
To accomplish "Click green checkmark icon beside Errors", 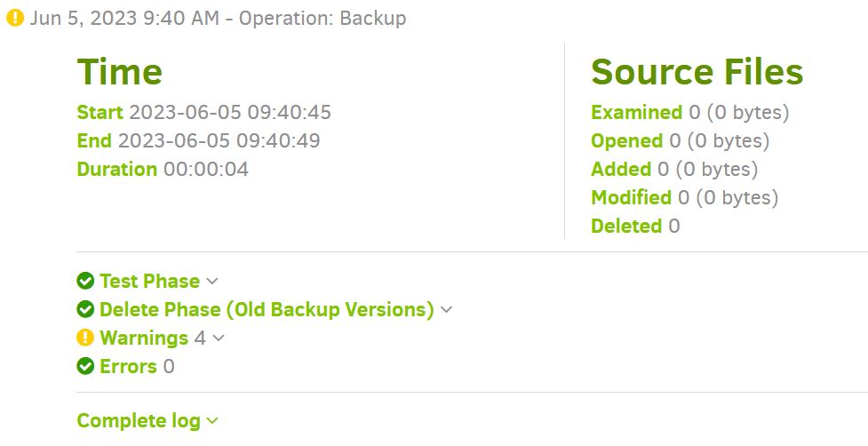I will click(x=85, y=367).
